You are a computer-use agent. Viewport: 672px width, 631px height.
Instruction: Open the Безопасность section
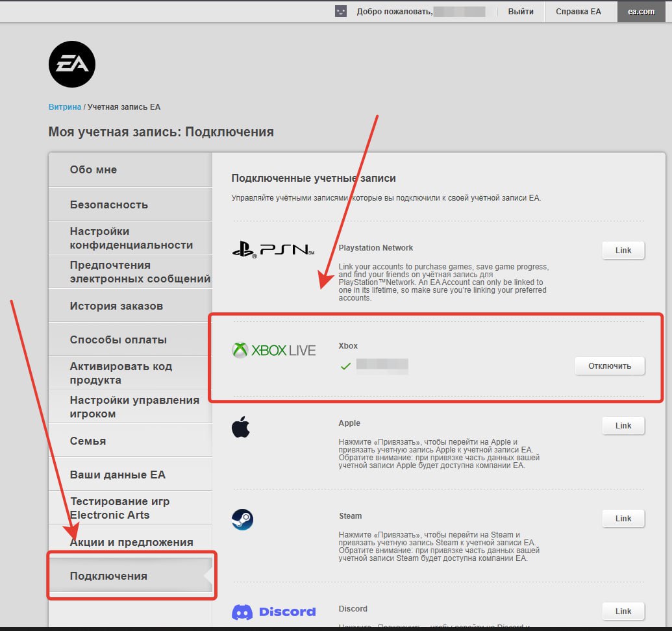[x=131, y=204]
